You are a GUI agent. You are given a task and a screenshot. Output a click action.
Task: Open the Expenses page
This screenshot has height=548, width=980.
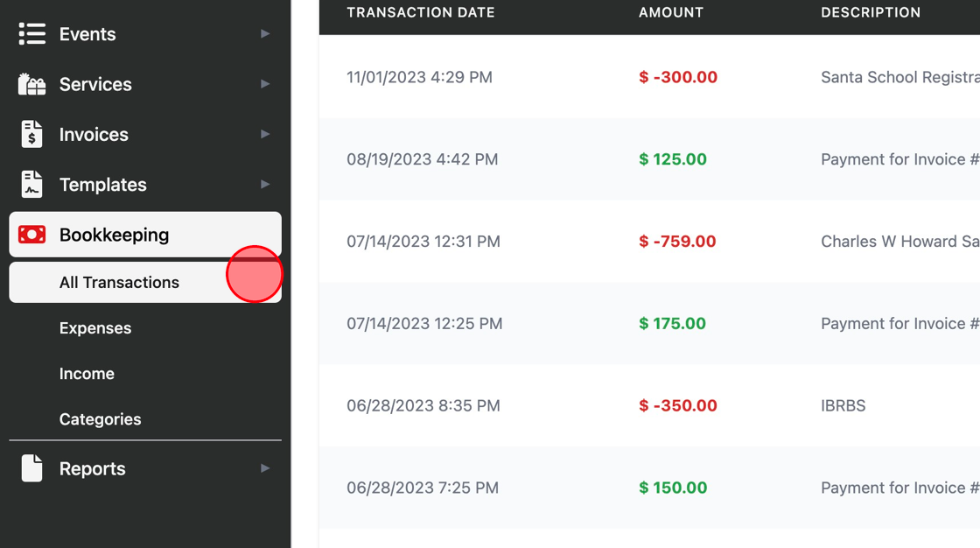(x=95, y=327)
